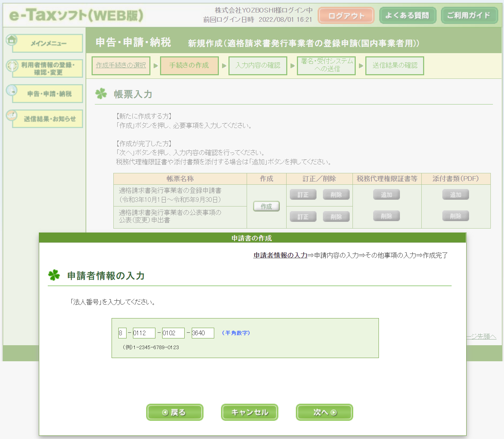Click 申請者情報の入力 breadcrumb link
The image size is (504, 439).
point(280,255)
